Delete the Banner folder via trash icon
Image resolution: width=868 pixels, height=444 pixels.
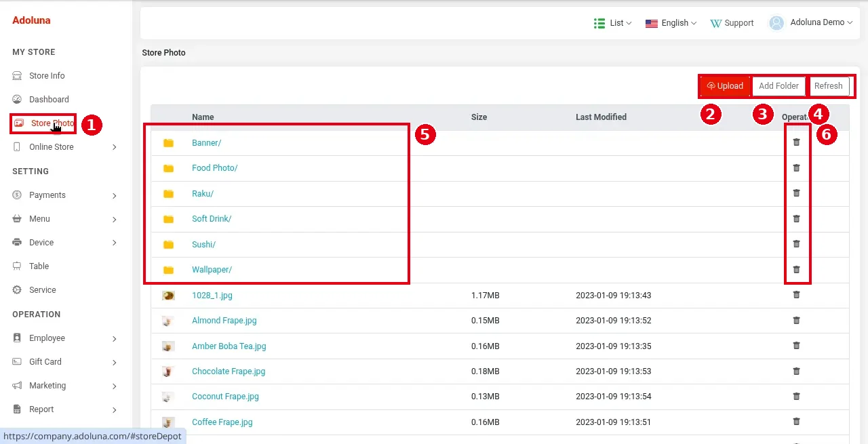(797, 142)
